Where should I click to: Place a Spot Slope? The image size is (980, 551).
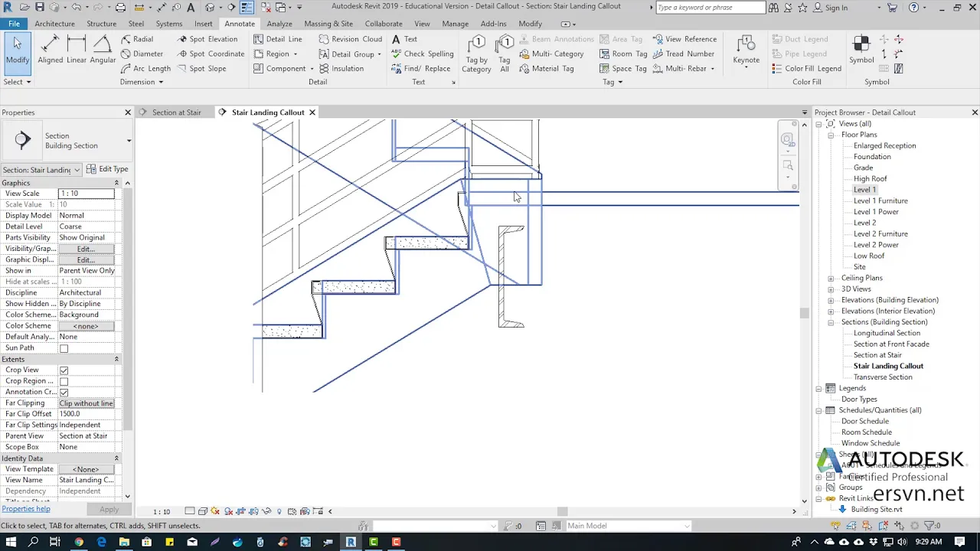point(201,68)
